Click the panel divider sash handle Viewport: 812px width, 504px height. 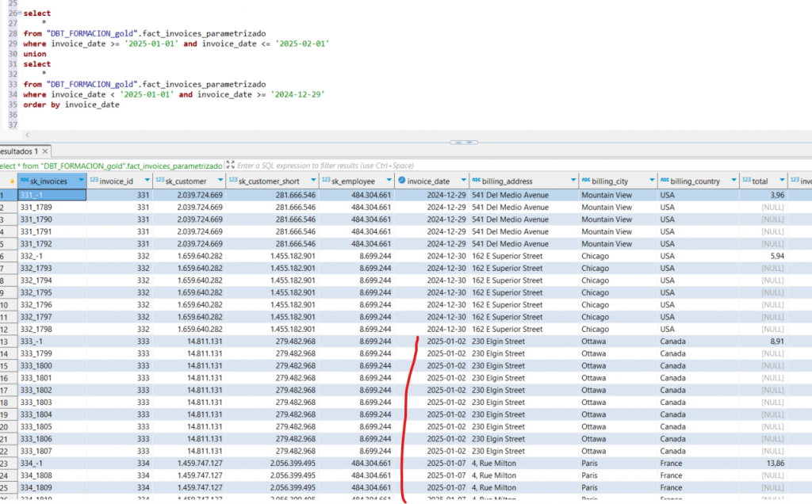(x=464, y=143)
